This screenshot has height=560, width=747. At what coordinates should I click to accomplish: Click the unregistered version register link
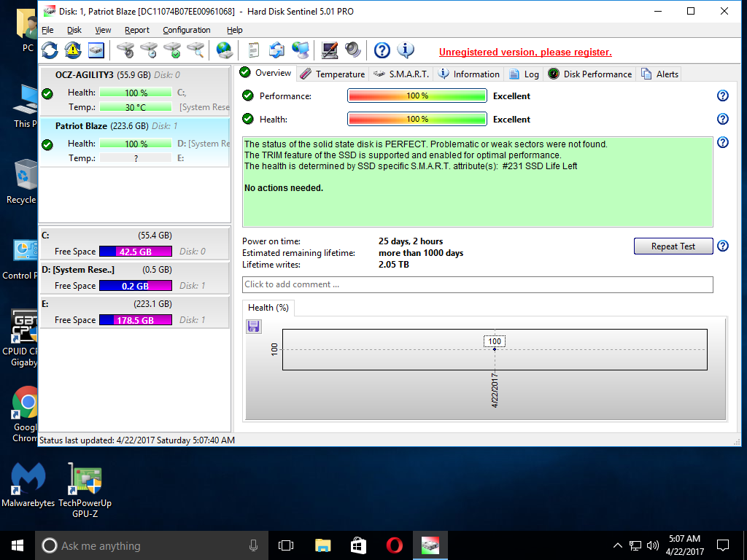(x=525, y=52)
